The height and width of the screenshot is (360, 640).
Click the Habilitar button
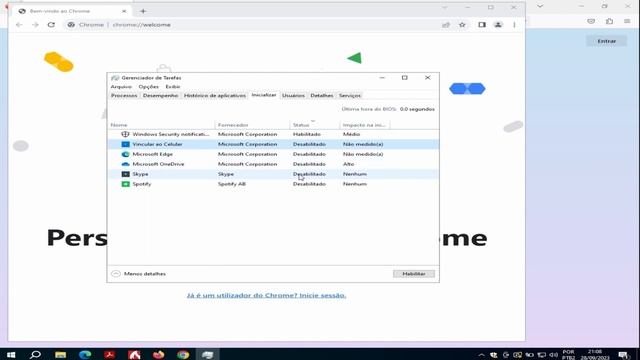[x=413, y=273]
